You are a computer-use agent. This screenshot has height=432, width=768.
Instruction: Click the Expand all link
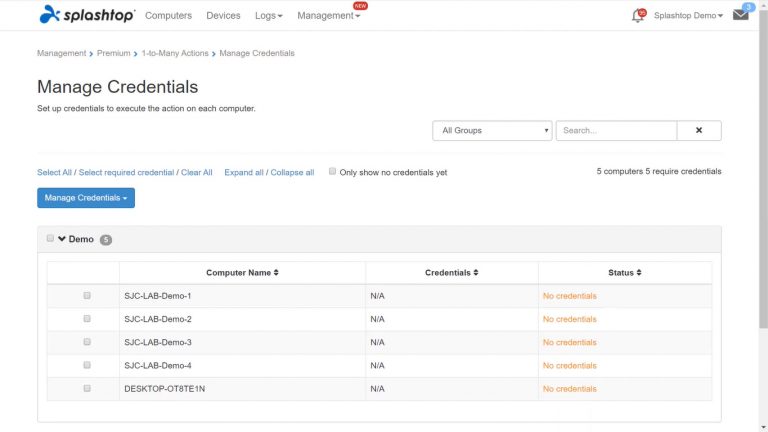(244, 172)
